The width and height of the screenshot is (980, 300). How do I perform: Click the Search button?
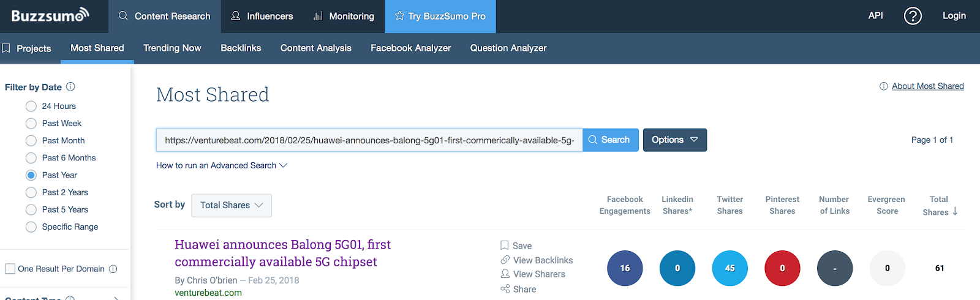click(x=610, y=140)
